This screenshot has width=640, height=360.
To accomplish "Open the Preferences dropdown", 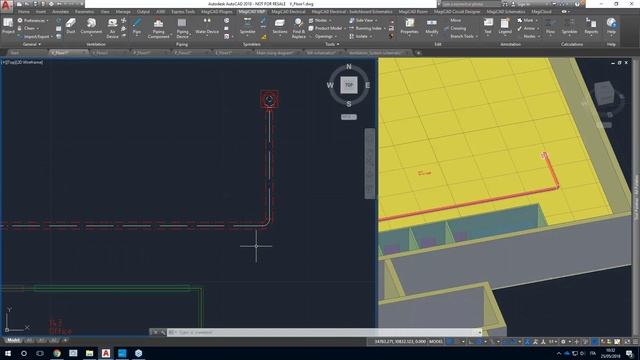I will 33,20.
